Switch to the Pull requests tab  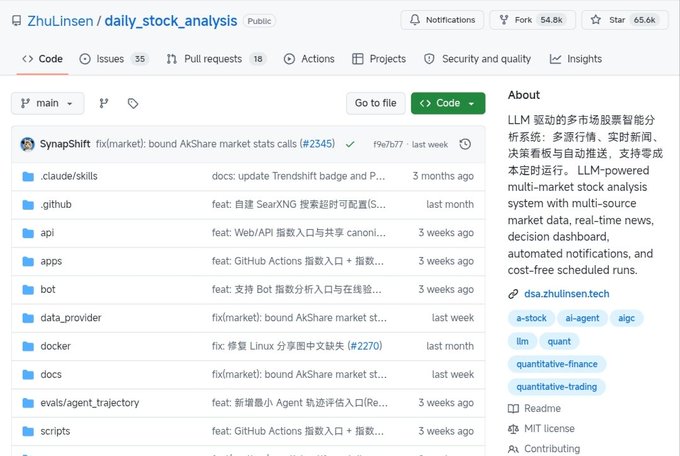[216, 59]
